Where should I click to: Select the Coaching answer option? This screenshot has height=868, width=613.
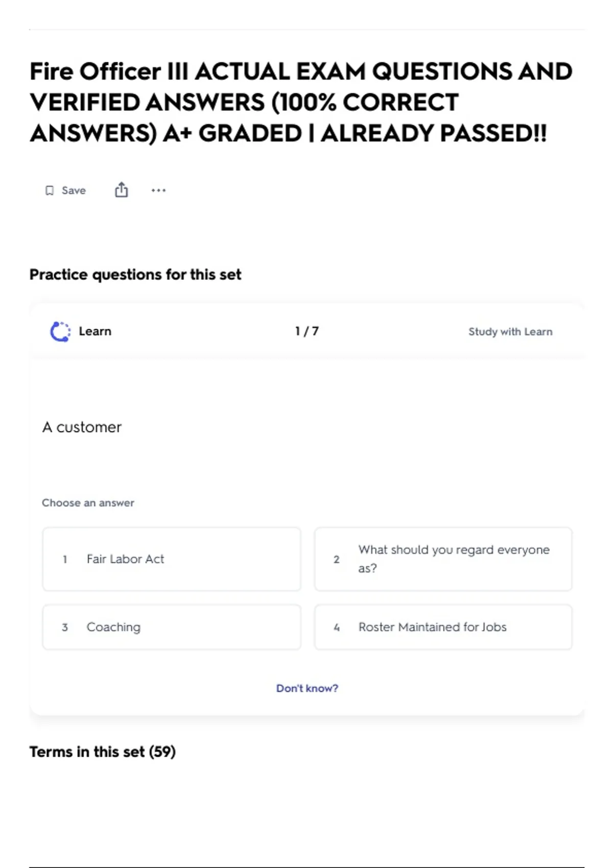[x=172, y=627]
